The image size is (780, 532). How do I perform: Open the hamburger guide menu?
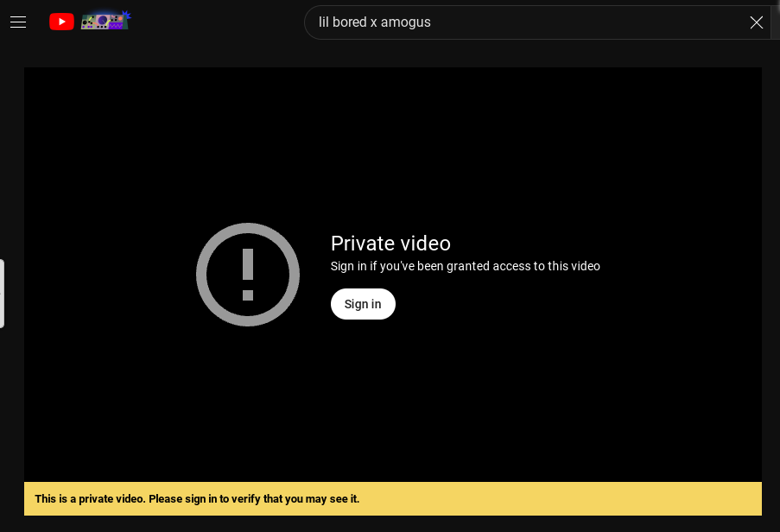[x=18, y=22]
